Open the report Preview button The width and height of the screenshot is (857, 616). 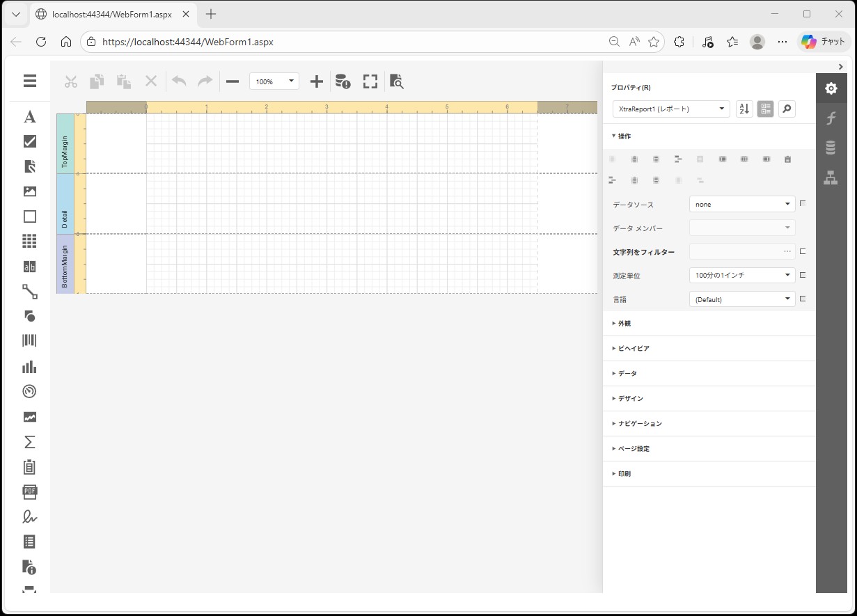(396, 81)
